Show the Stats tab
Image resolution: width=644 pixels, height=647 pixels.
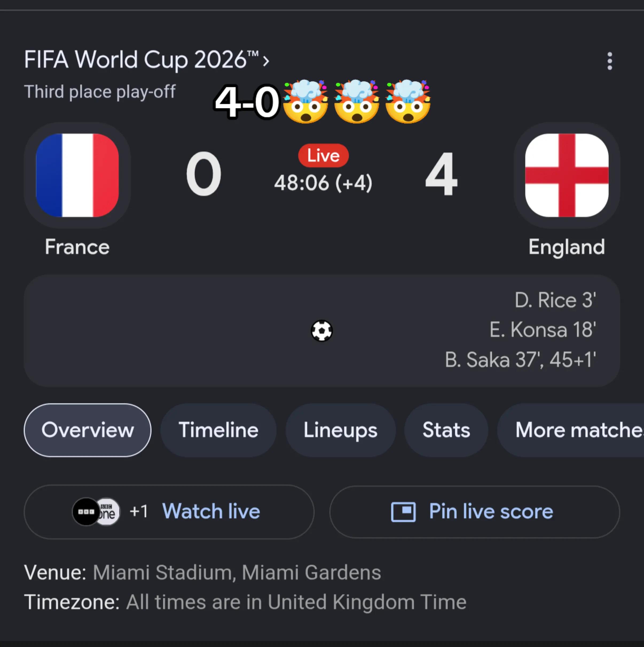tap(446, 430)
